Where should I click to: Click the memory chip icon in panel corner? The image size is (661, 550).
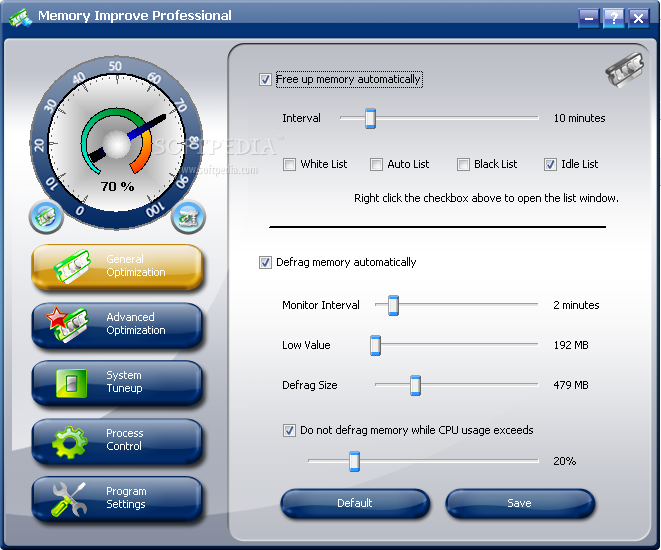[625, 70]
